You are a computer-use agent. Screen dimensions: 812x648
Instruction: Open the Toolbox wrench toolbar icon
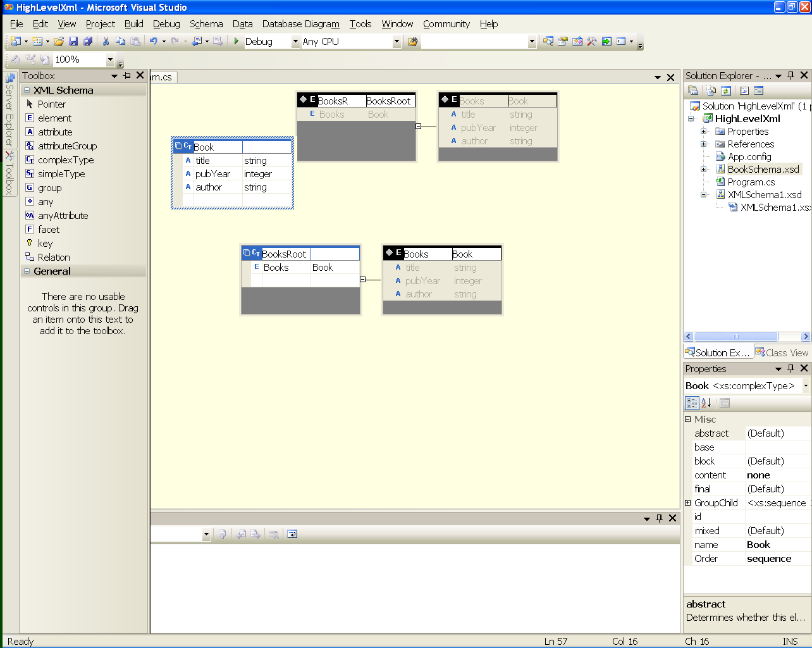point(592,41)
